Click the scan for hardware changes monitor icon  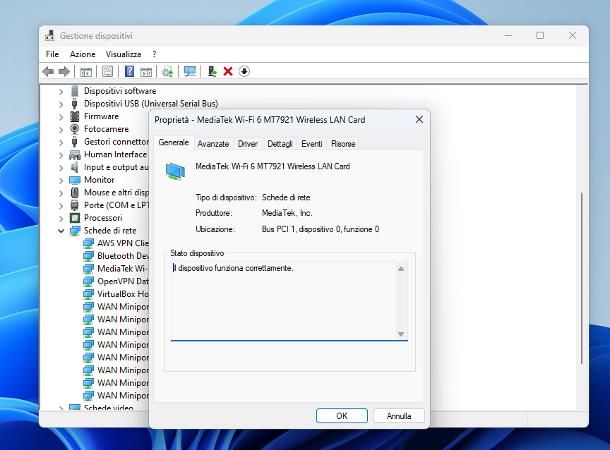(190, 72)
